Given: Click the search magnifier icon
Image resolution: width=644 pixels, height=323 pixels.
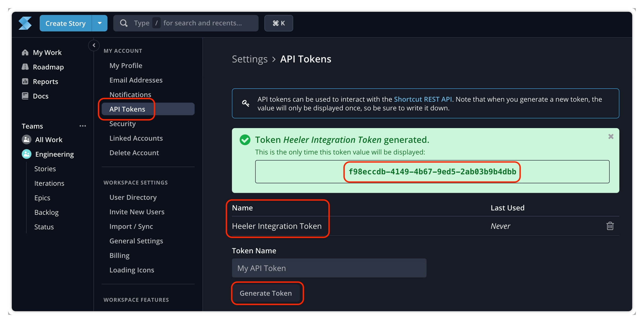Looking at the screenshot, I should pos(124,23).
